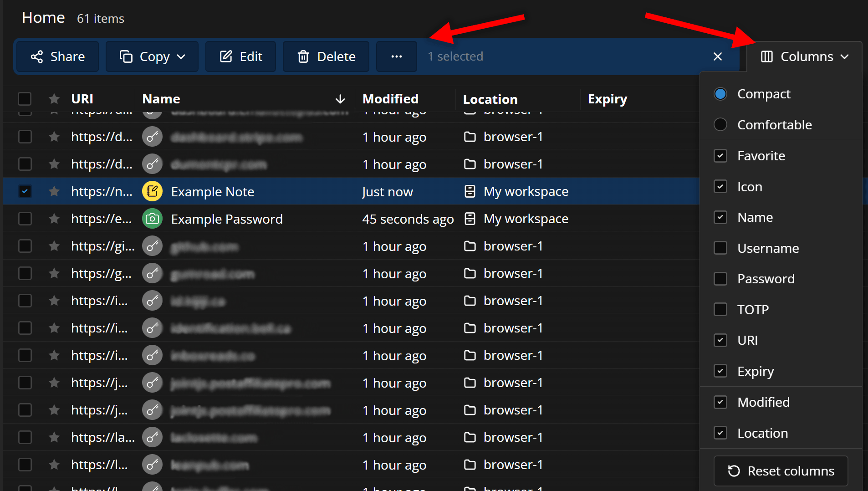Click the My workspace icon on selected row
The image size is (868, 491).
470,191
